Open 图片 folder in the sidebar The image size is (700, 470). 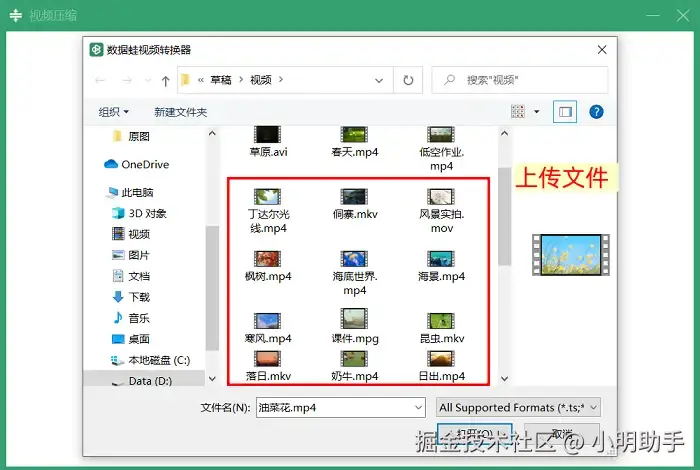pos(130,255)
